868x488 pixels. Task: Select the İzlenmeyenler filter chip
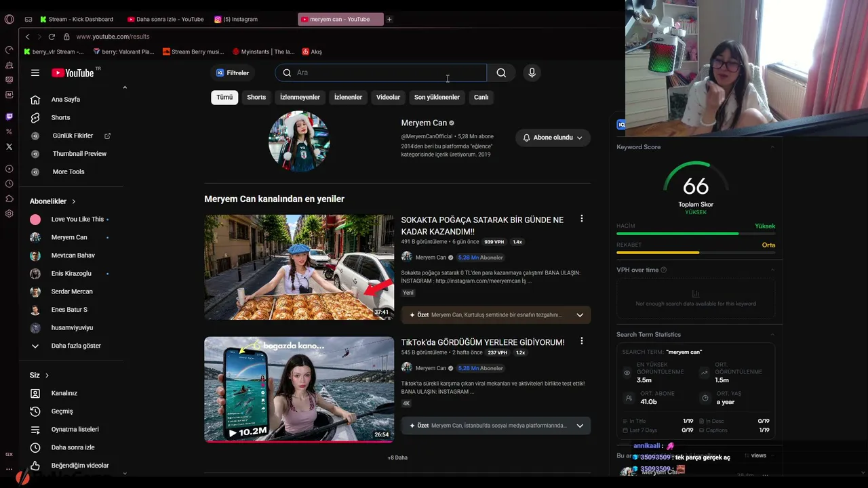point(300,97)
